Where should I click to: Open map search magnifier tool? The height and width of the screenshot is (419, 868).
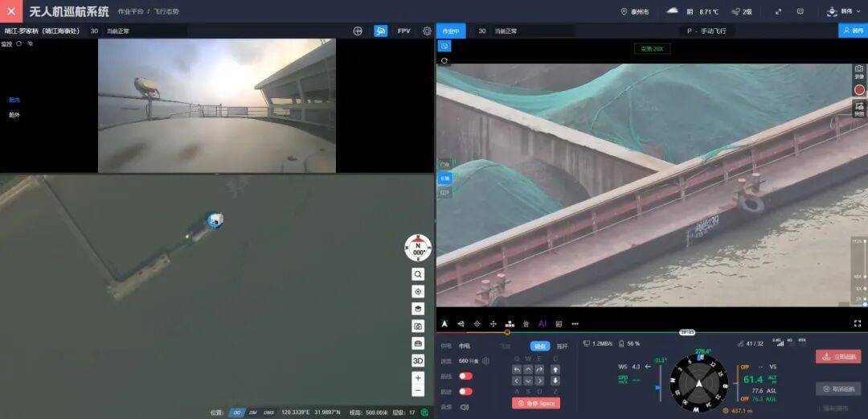(418, 274)
